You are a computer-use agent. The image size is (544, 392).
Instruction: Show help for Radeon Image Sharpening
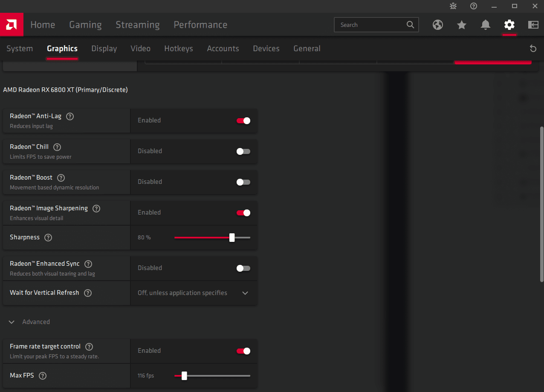96,209
